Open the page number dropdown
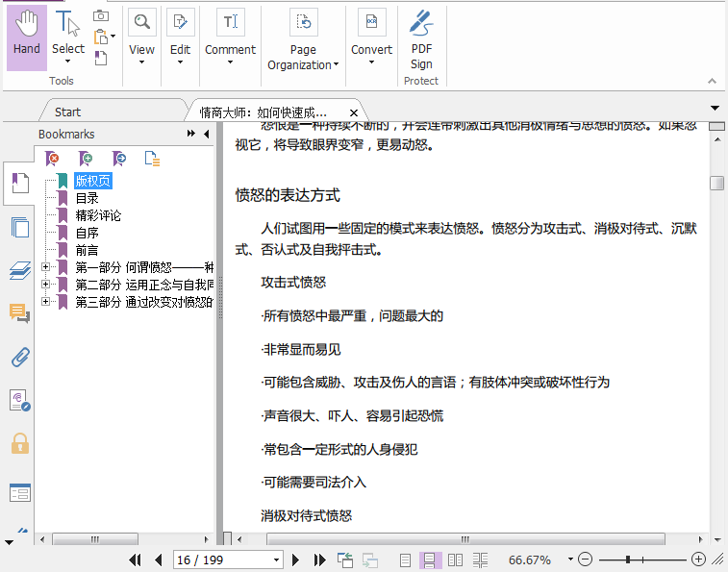728x572 pixels. [276, 560]
